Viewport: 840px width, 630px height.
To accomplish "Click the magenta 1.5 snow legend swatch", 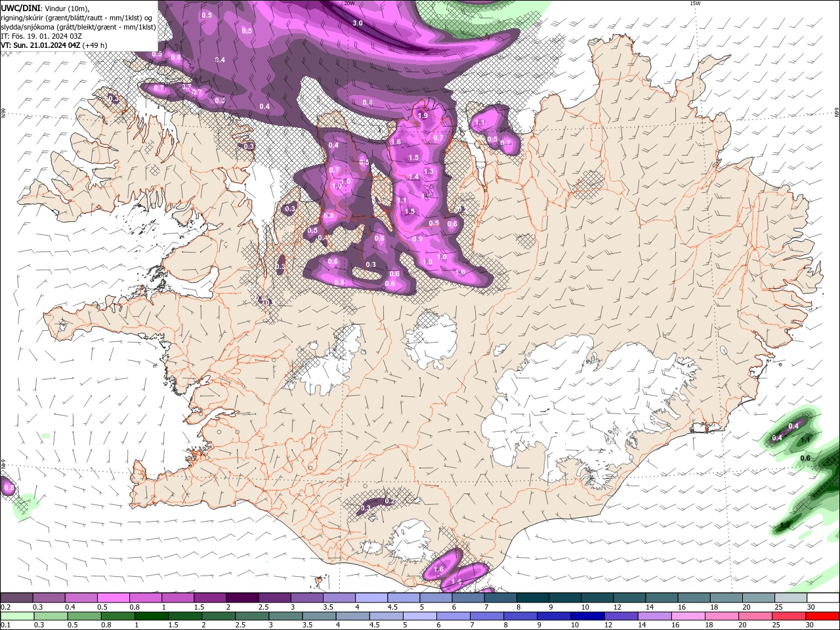I will coord(210,598).
